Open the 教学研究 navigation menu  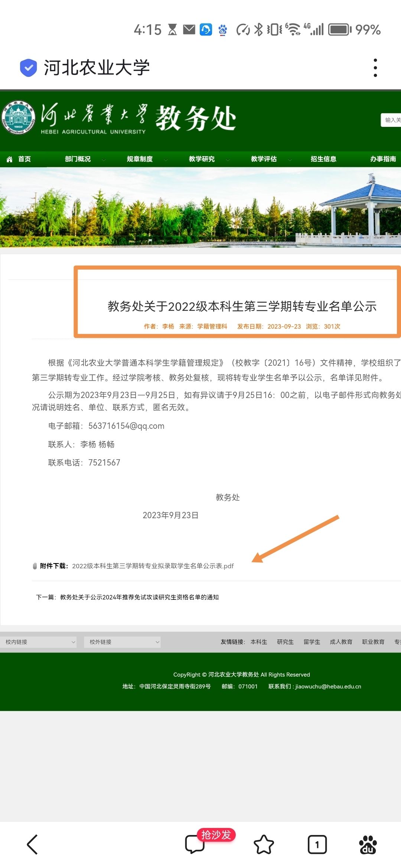click(x=202, y=159)
